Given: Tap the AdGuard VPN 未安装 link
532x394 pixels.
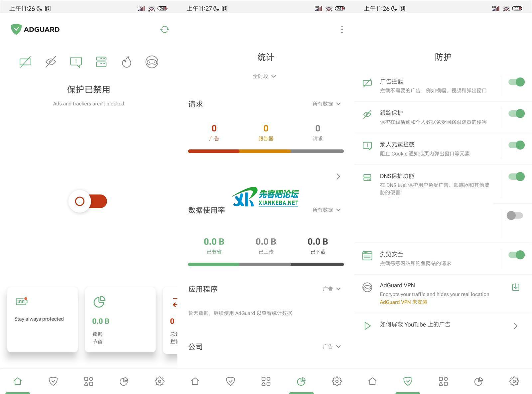Looking at the screenshot, I should click(403, 302).
